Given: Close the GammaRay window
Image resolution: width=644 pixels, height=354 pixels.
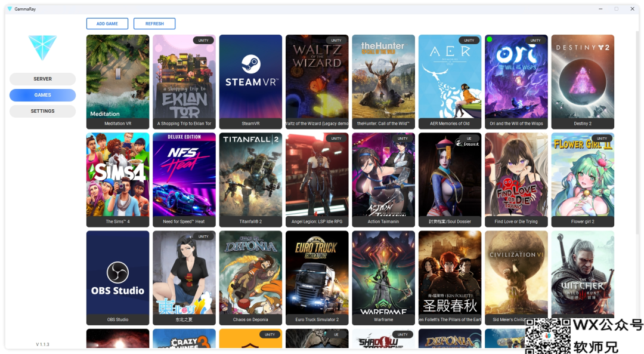Looking at the screenshot, I should [x=632, y=9].
